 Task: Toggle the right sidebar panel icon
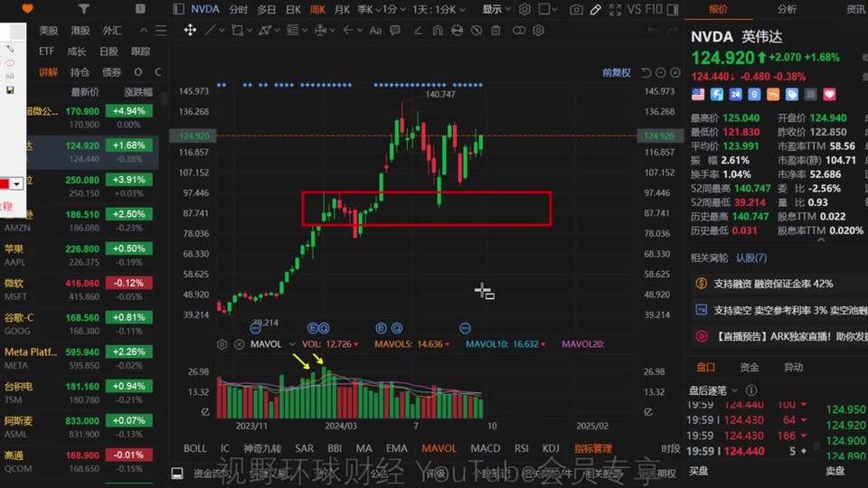click(673, 9)
